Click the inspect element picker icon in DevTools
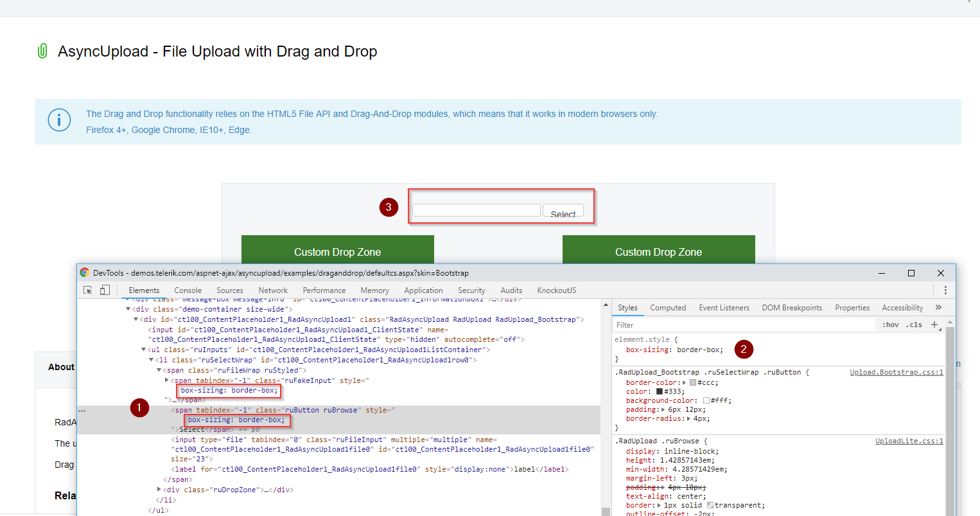980x516 pixels. [88, 290]
